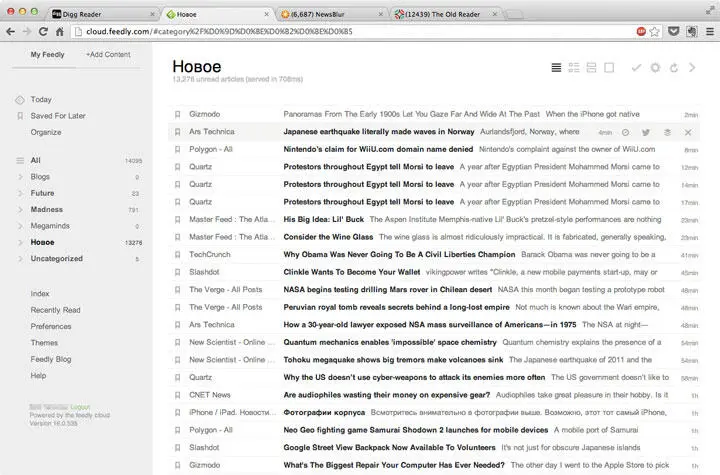Screen dimensions: 720x475
Task: Go to next category arrow
Action: [x=692, y=68]
